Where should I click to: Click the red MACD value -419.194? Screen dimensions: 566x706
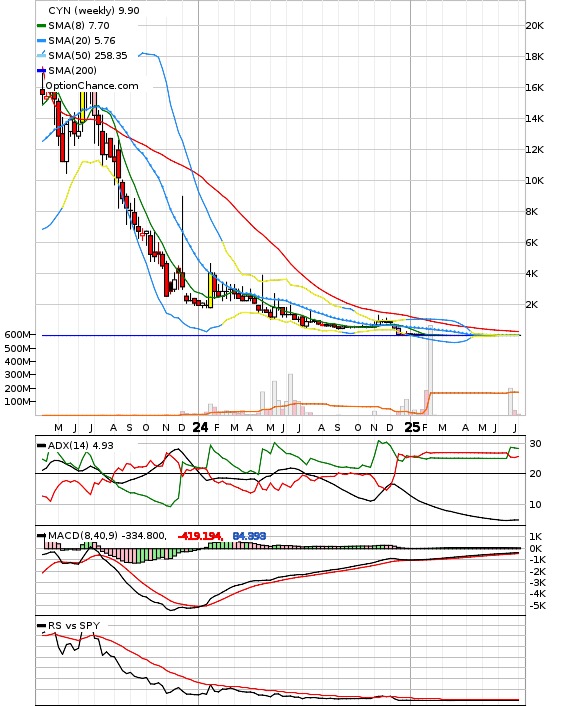click(x=200, y=536)
